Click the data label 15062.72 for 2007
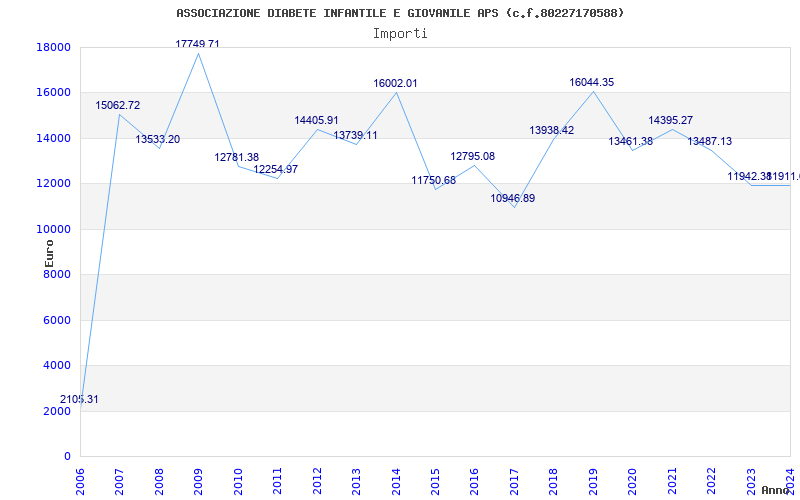This screenshot has width=800, height=500. tap(118, 105)
